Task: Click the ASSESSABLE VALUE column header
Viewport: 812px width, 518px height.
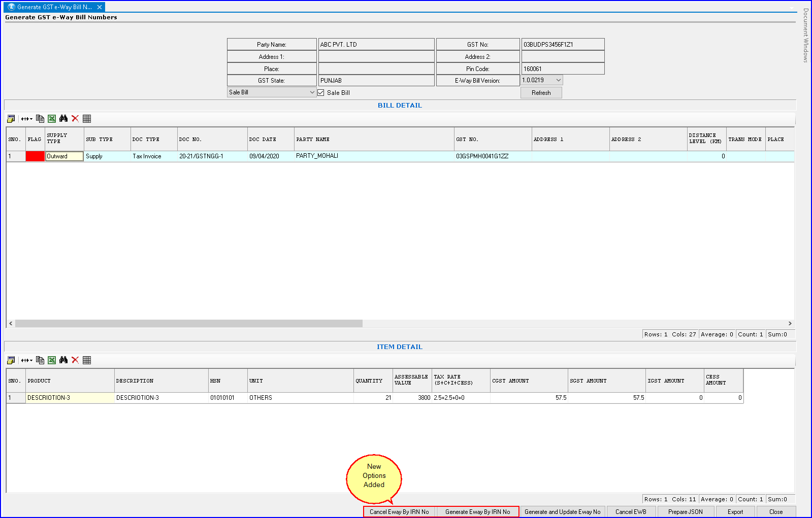Action: 412,381
